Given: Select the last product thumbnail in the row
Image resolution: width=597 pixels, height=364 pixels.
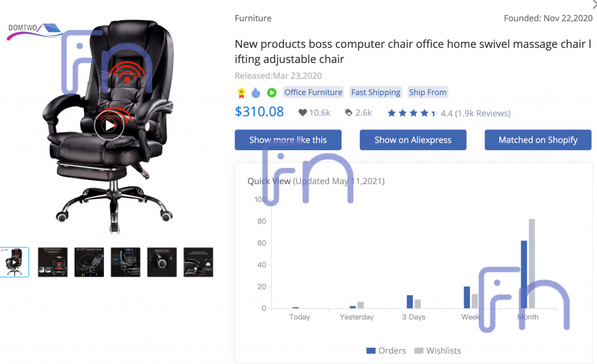Looking at the screenshot, I should coord(198,262).
